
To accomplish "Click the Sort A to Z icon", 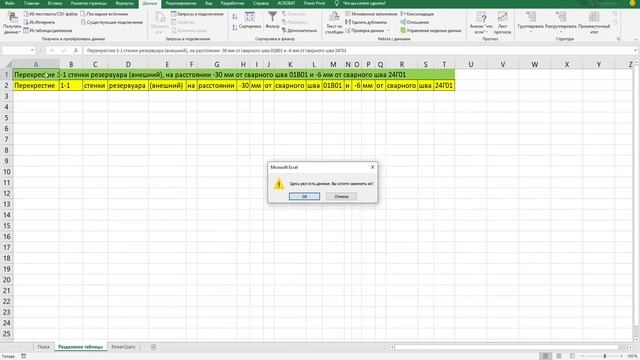I will [x=235, y=16].
